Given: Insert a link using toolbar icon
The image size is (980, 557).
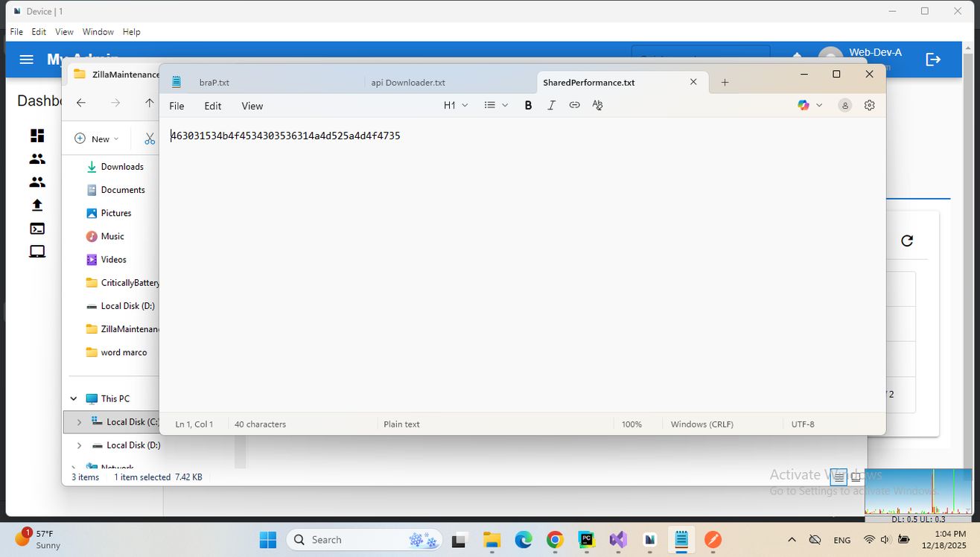Looking at the screenshot, I should (574, 106).
